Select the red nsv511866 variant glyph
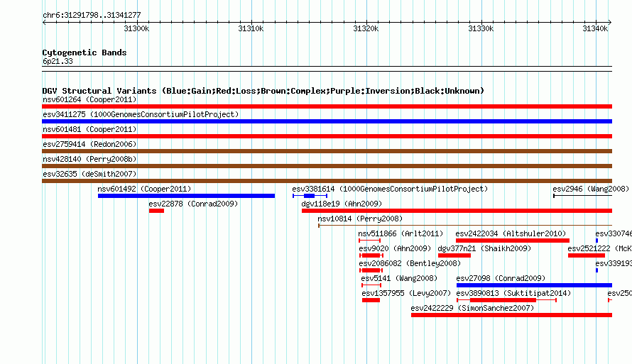 (369, 241)
